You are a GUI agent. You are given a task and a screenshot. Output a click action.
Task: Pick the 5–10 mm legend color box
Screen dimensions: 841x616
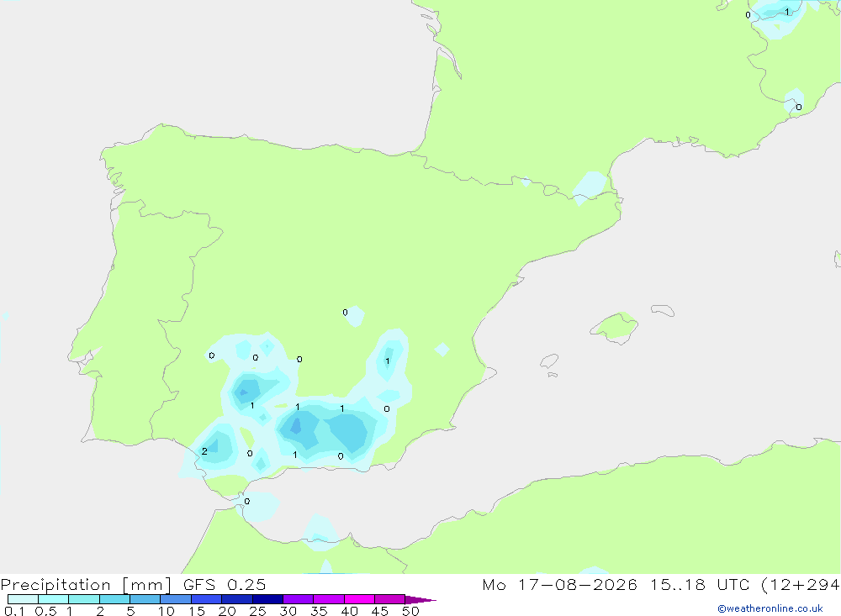tap(145, 599)
